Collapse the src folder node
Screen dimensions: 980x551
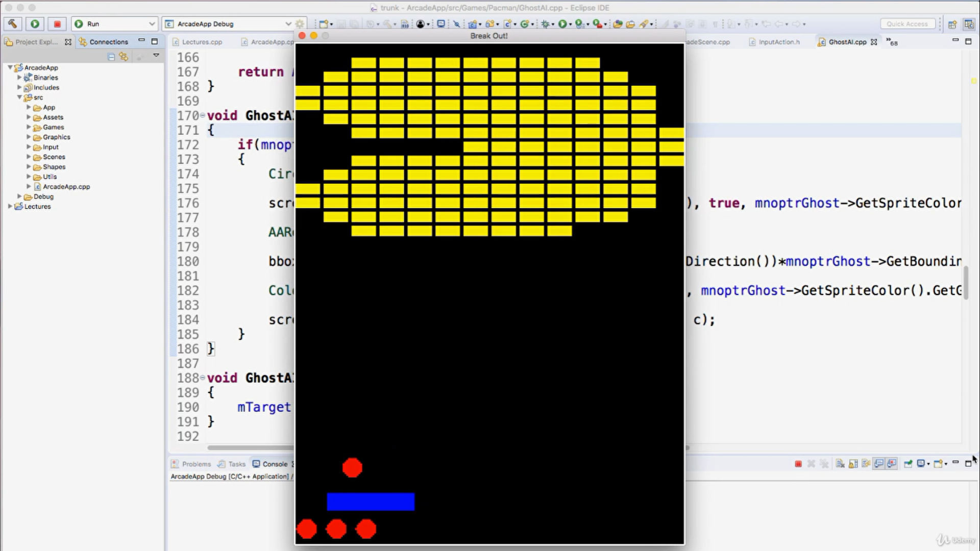pyautogui.click(x=19, y=97)
